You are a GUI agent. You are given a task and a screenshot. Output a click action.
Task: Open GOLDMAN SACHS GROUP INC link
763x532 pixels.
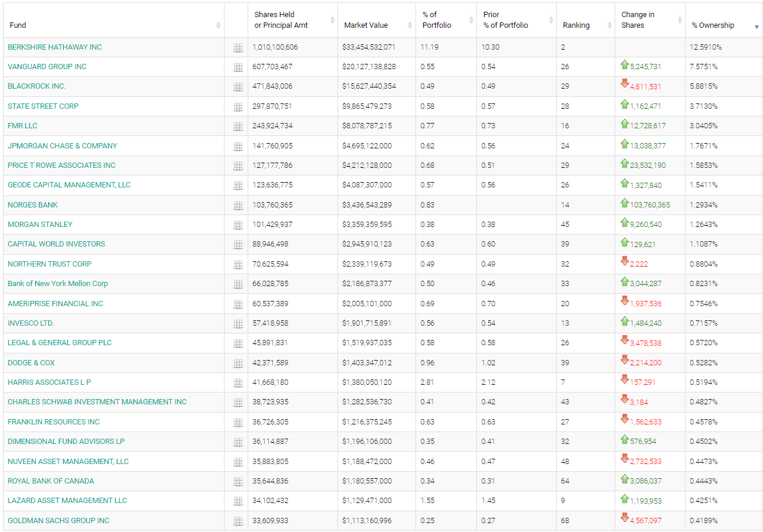(x=59, y=520)
